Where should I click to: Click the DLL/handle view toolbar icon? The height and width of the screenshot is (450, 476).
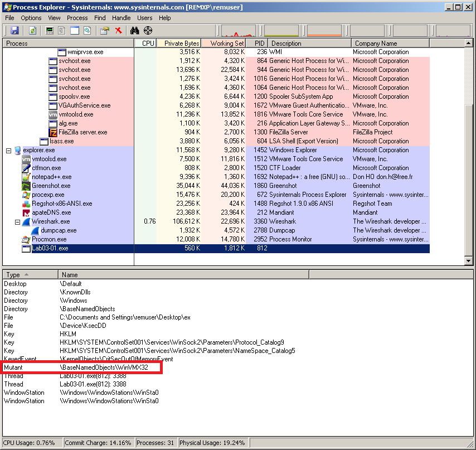click(x=87, y=30)
